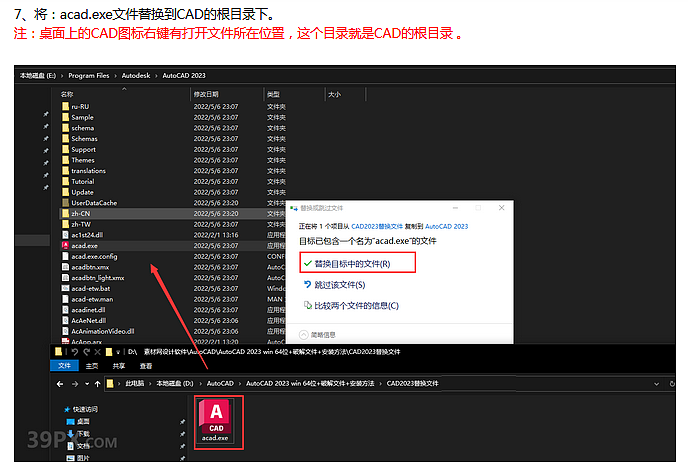Select the Sample folder icon
Screen dimensions: 688x475
[x=65, y=117]
